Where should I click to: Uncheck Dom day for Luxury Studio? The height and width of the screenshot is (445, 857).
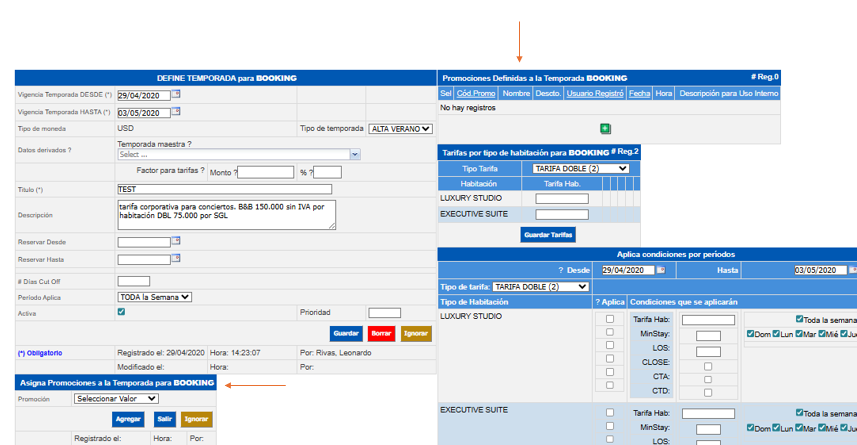click(x=751, y=334)
